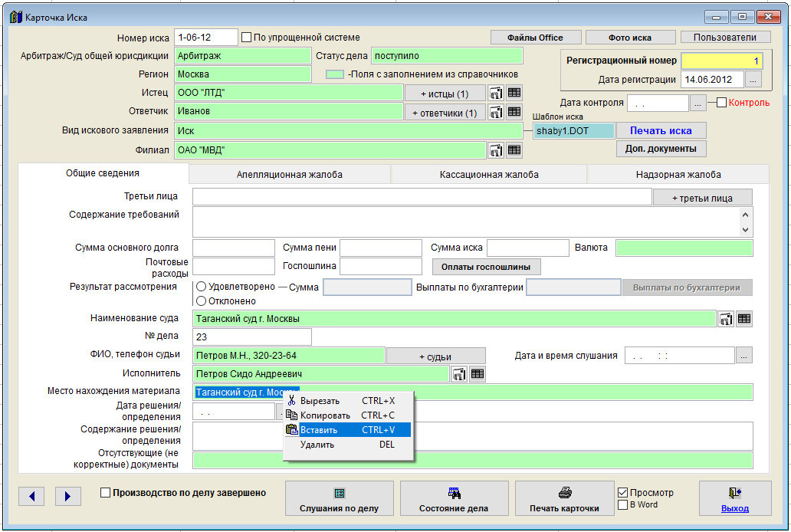Click the Печать иска button

[661, 131]
